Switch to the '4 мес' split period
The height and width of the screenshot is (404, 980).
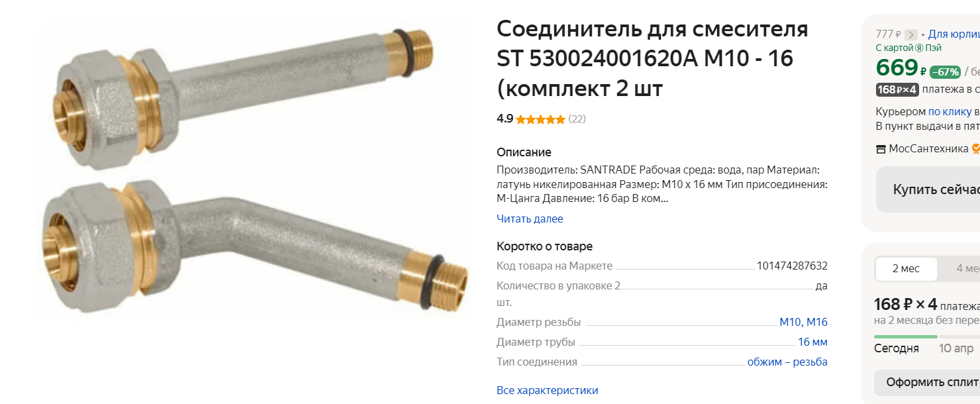click(x=967, y=269)
